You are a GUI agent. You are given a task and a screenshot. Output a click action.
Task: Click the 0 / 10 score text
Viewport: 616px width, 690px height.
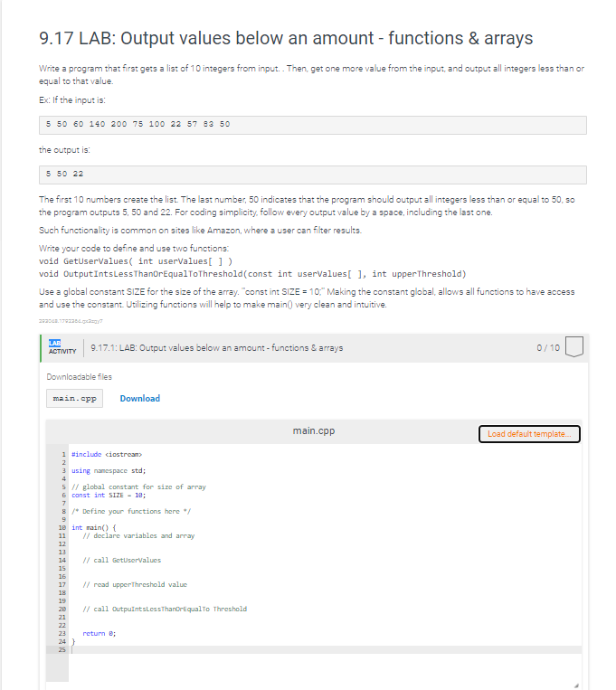[x=548, y=347]
